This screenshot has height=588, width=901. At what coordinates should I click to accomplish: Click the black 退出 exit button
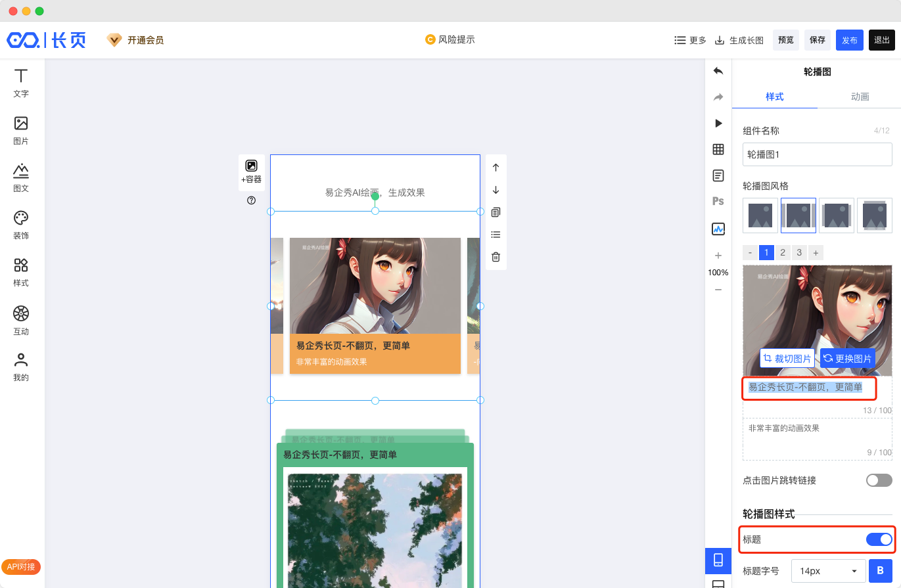pyautogui.click(x=882, y=40)
